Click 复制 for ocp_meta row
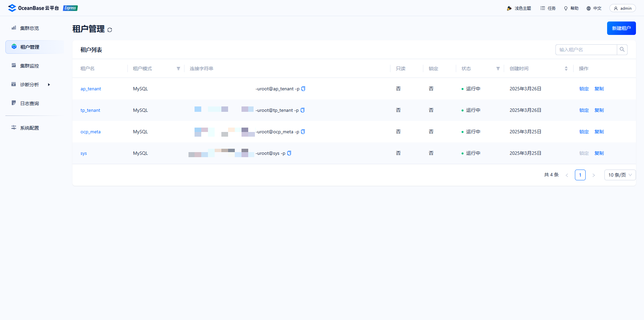 click(599, 132)
